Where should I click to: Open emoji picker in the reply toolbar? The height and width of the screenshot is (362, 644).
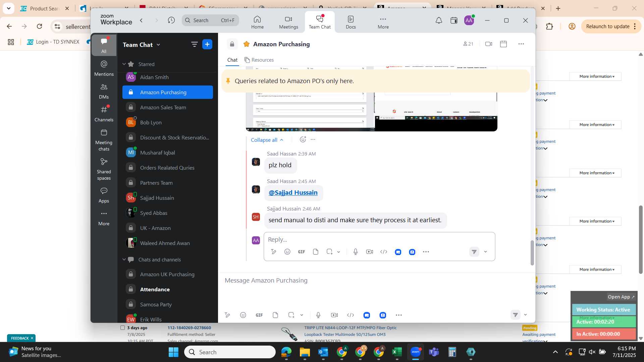(287, 252)
